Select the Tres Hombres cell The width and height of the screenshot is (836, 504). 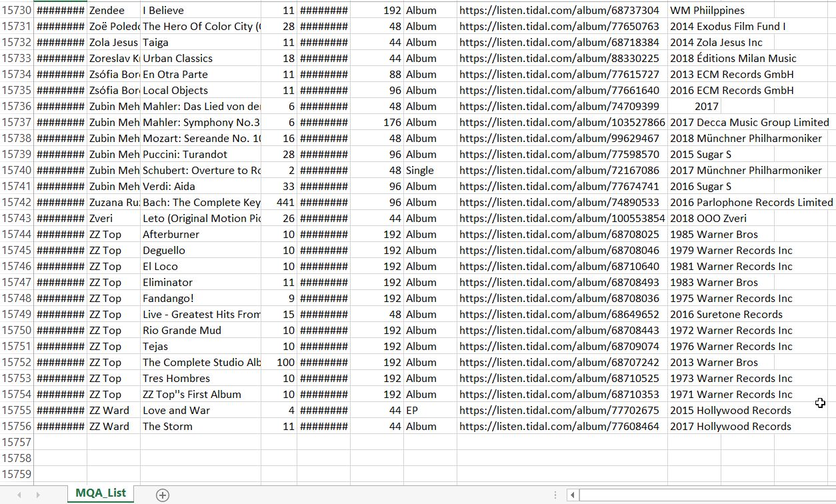[x=201, y=379]
